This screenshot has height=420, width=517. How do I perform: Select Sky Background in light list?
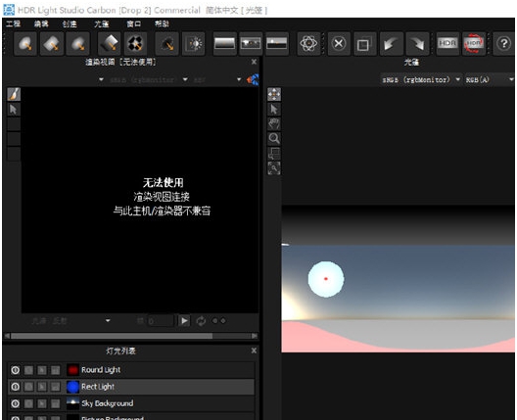click(x=131, y=403)
